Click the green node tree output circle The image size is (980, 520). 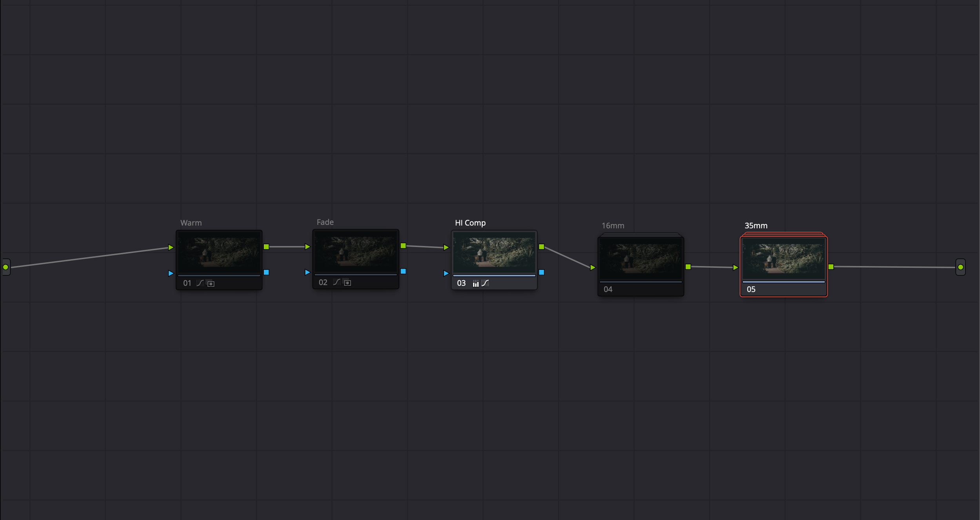coord(960,267)
